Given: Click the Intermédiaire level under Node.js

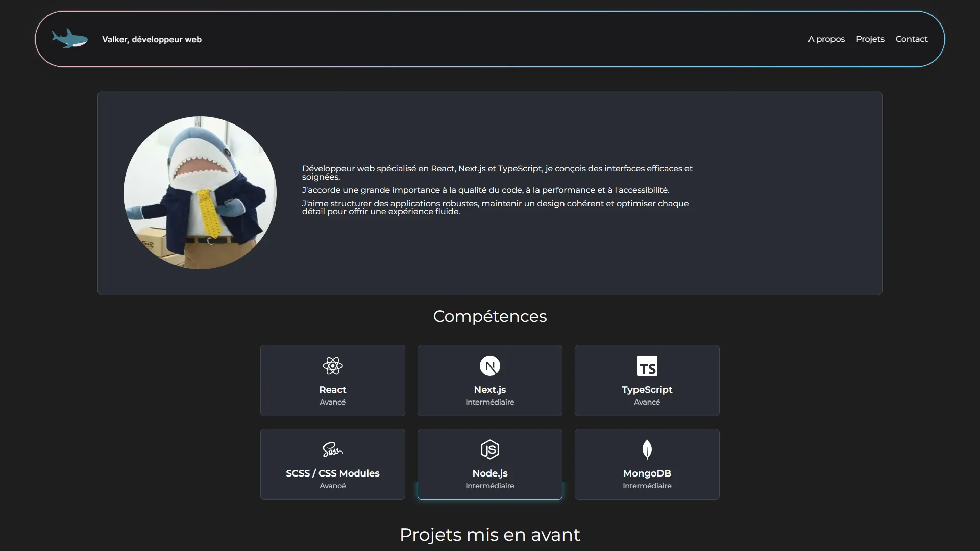Looking at the screenshot, I should 490,486.
